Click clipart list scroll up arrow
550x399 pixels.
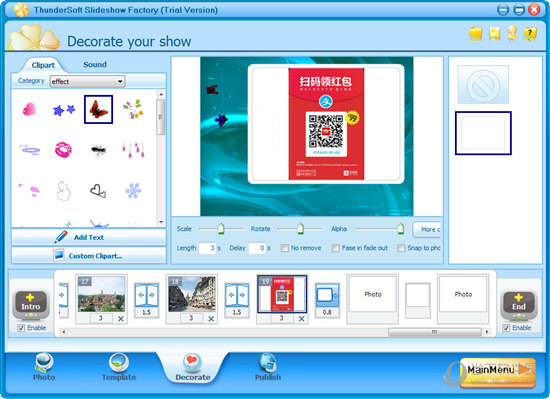[x=161, y=94]
